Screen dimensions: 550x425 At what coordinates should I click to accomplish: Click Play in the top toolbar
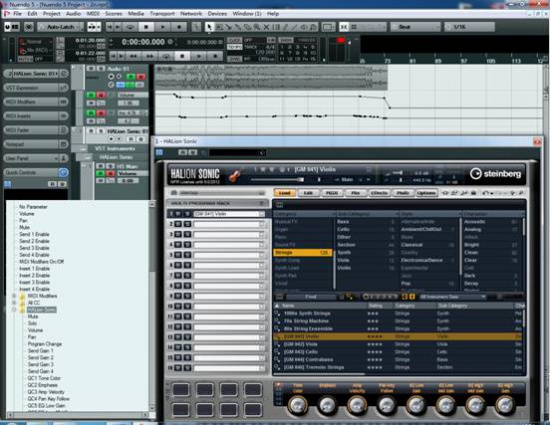click(163, 27)
